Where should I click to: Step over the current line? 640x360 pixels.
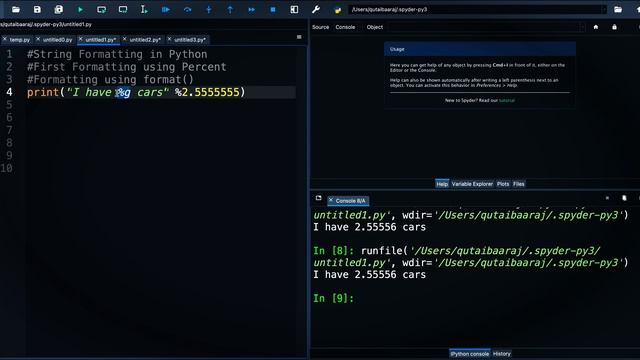pyautogui.click(x=187, y=9)
